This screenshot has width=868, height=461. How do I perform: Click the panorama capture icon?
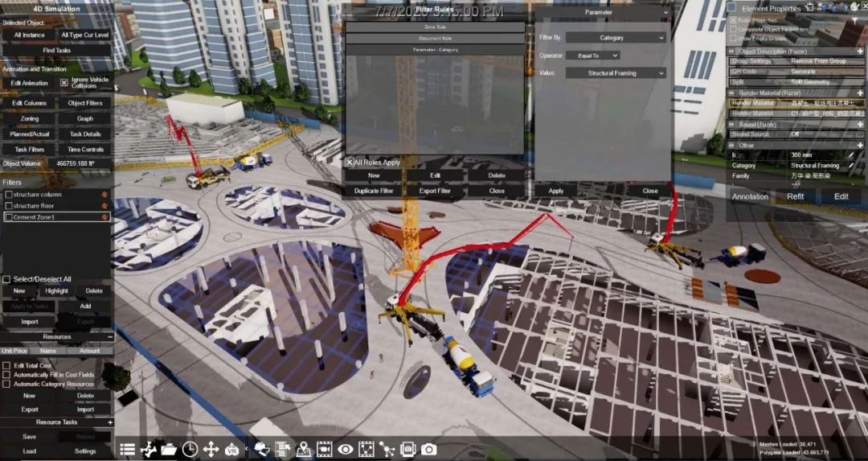[408, 450]
